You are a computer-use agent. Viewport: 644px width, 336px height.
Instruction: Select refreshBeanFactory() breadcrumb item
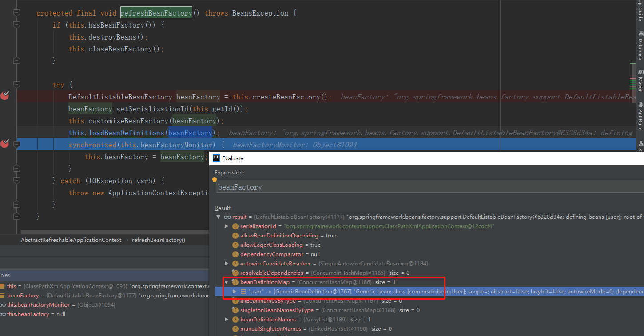pos(159,240)
